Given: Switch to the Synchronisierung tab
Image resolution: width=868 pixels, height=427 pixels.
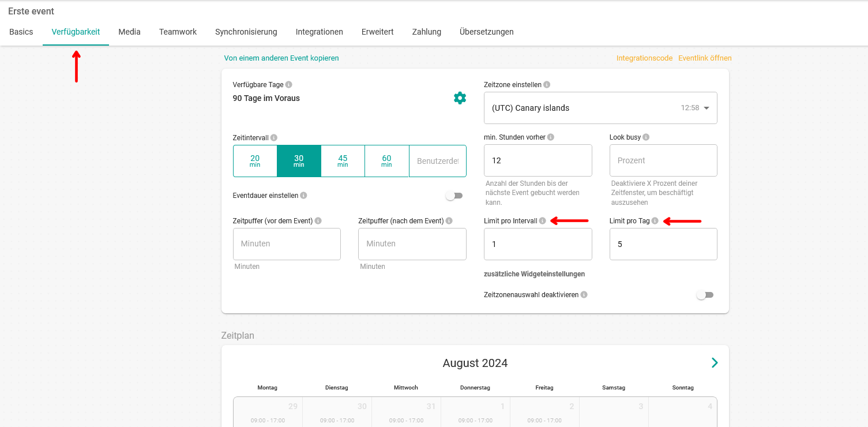Looking at the screenshot, I should coord(246,32).
